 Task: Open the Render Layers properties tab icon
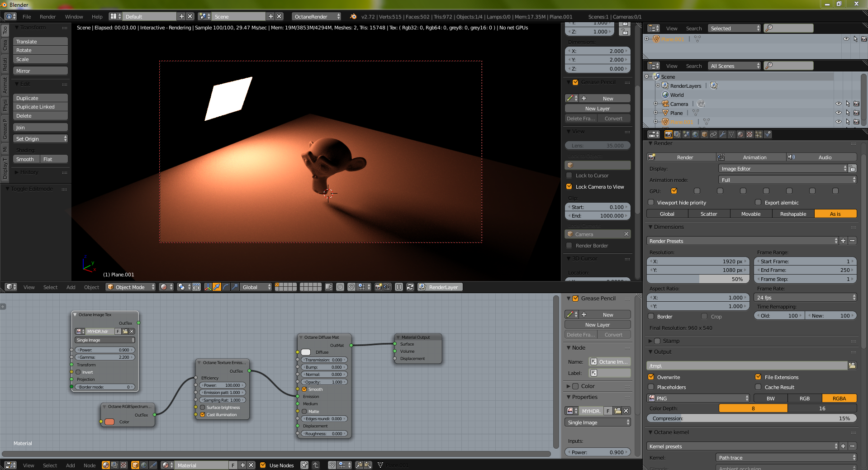click(x=677, y=134)
